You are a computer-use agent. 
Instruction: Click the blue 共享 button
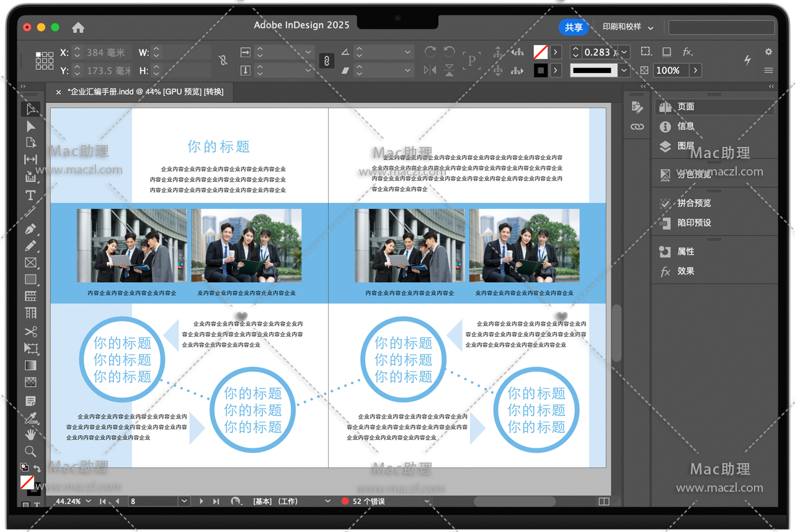click(574, 27)
